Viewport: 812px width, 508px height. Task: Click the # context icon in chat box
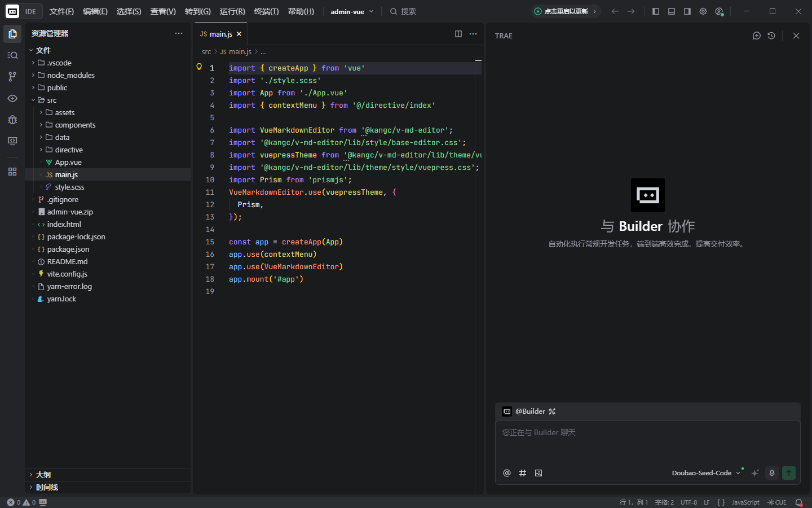pyautogui.click(x=523, y=473)
